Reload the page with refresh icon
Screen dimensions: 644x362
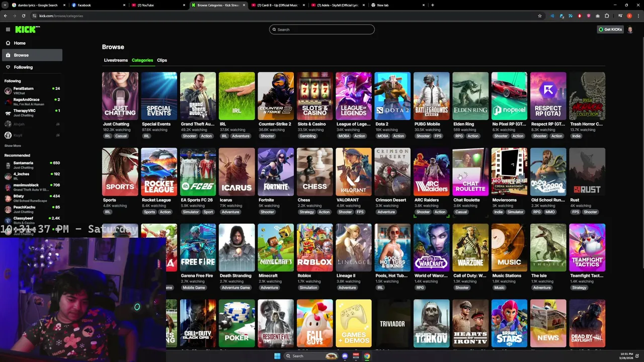click(24, 16)
